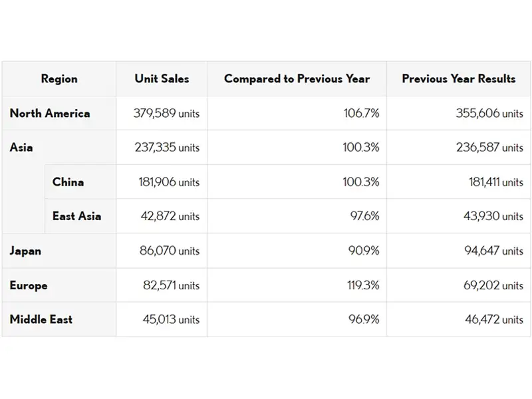Image resolution: width=532 pixels, height=399 pixels.
Task: Select the Previous Year Results header
Action: pos(459,78)
